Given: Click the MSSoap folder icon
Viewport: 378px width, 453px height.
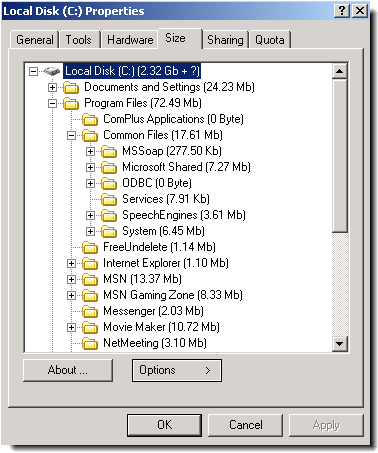Looking at the screenshot, I should (x=109, y=152).
